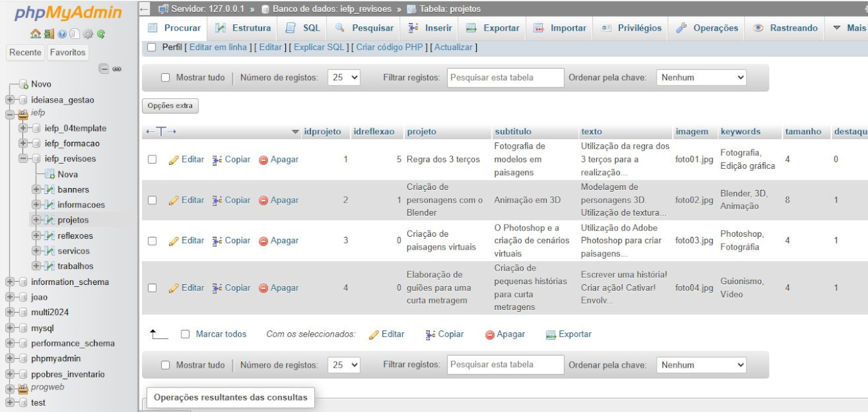Screen dimensions: 868x412
Task: Open the top Número de registos dropdown
Action: [344, 78]
